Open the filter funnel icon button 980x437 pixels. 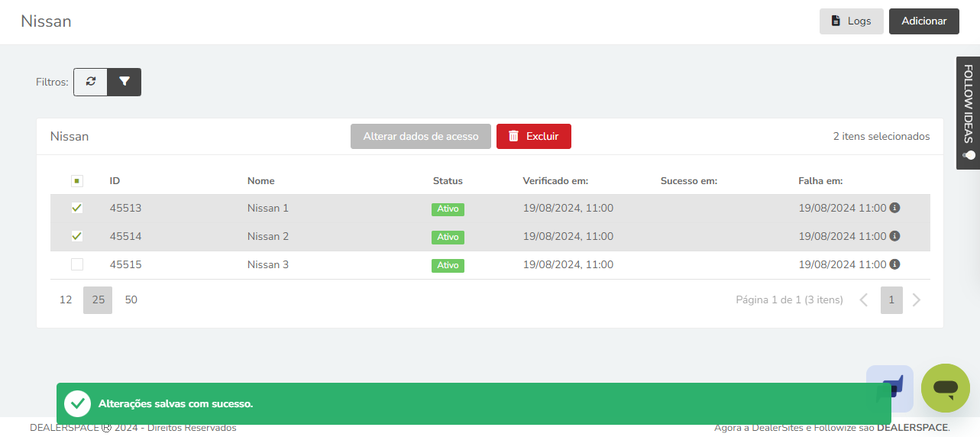[125, 82]
